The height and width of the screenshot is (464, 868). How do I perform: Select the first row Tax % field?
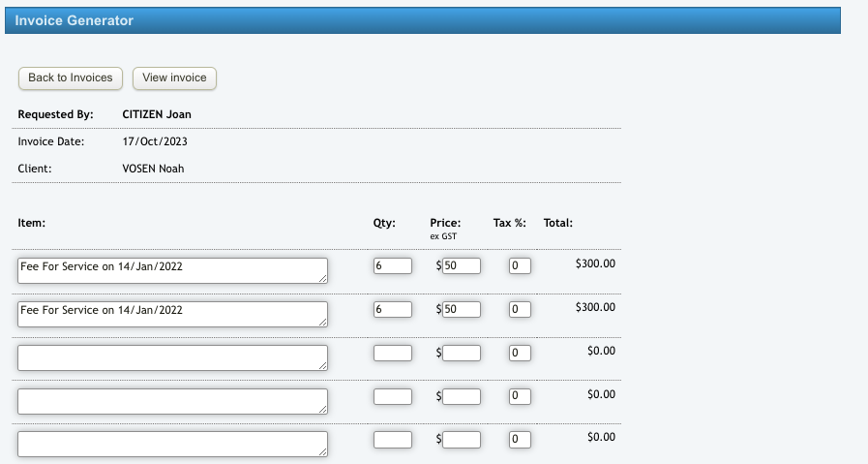pyautogui.click(x=520, y=265)
